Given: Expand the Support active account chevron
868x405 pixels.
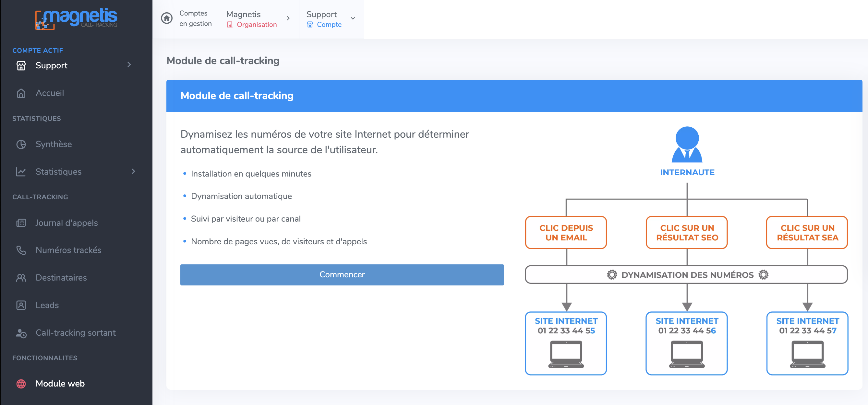Looking at the screenshot, I should (129, 65).
